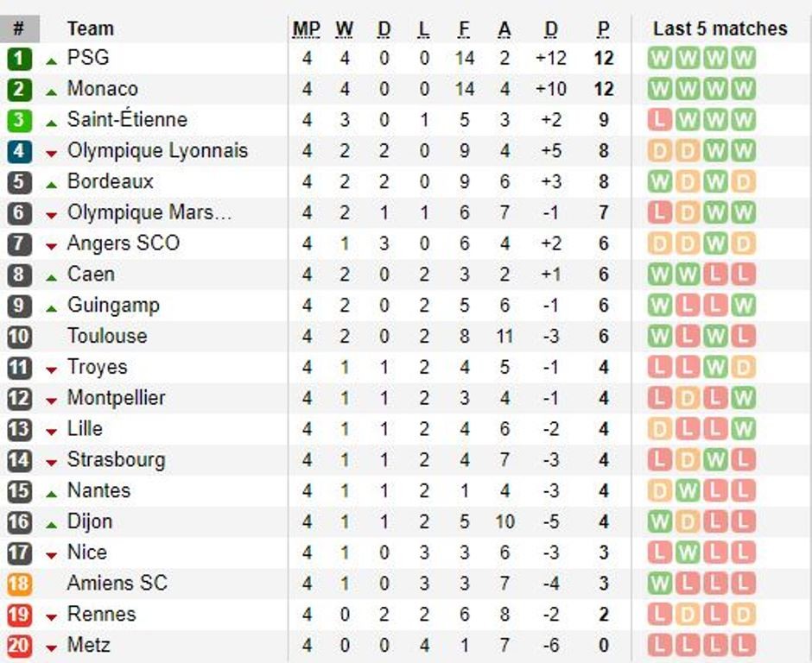Click the F goals-for column header
Viewport: 812px width, 663px height.
[464, 29]
